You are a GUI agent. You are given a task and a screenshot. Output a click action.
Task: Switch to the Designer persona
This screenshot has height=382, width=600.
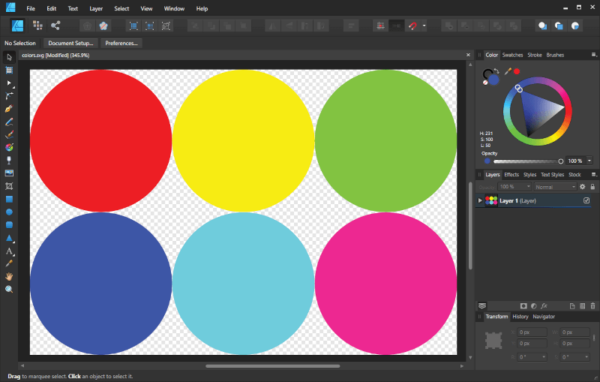pos(18,26)
